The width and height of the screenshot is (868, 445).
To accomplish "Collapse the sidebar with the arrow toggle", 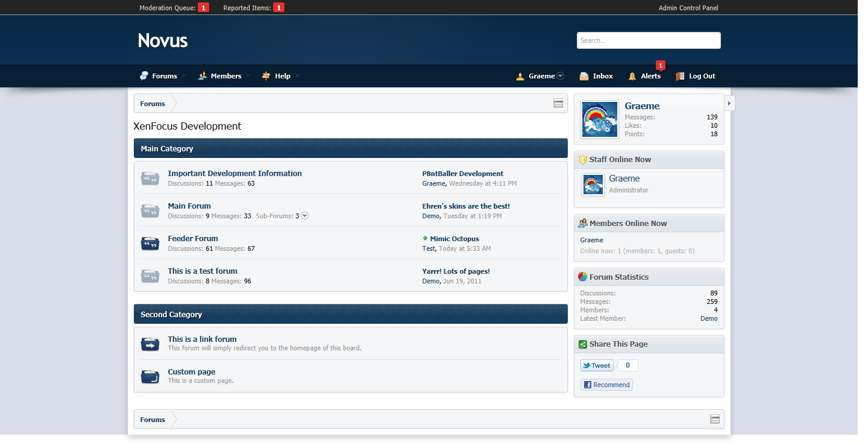I will click(x=729, y=103).
